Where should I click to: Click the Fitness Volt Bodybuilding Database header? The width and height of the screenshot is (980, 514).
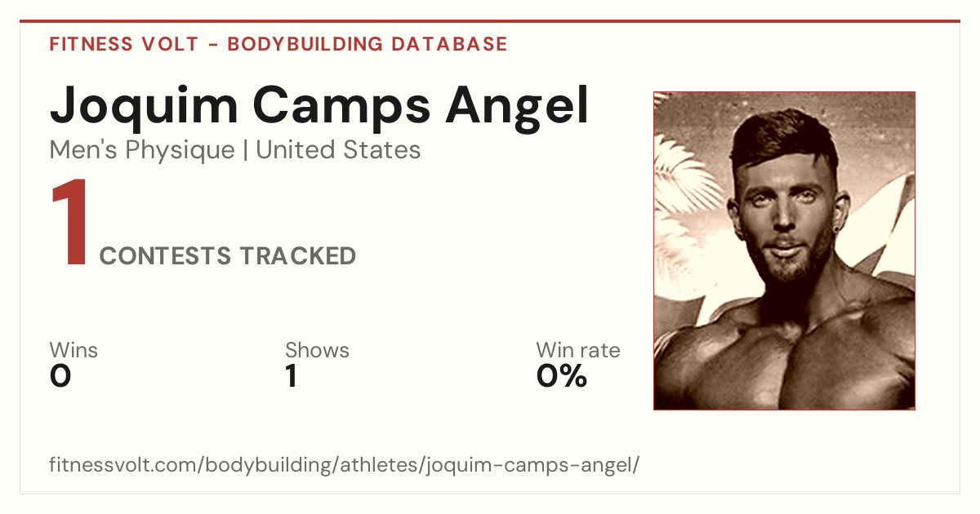pyautogui.click(x=278, y=44)
